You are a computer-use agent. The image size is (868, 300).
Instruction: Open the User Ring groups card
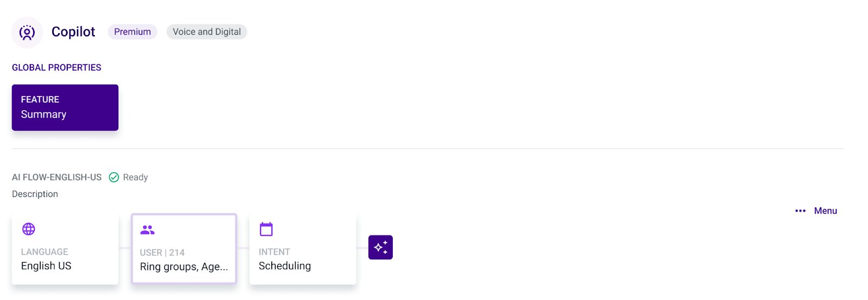coord(184,249)
